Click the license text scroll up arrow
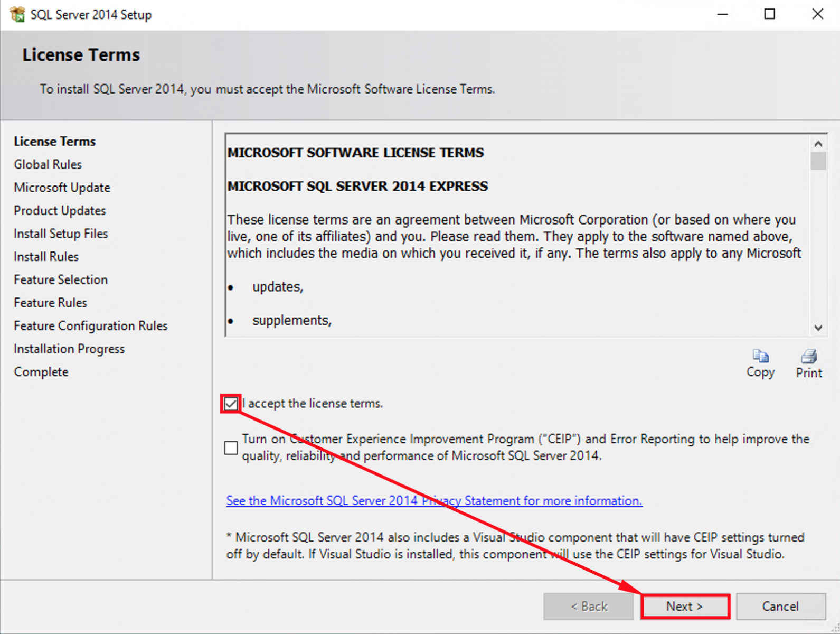Screen dimensions: 840x634 coord(818,144)
